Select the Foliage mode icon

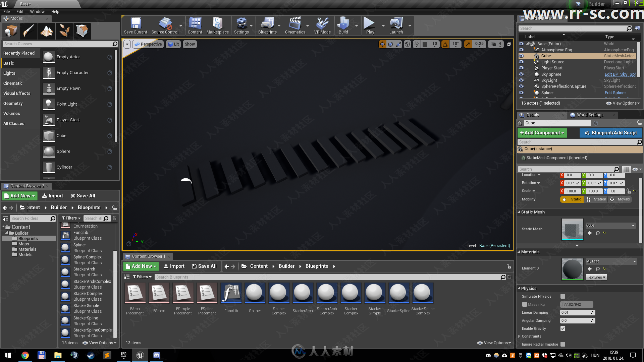coord(64,31)
